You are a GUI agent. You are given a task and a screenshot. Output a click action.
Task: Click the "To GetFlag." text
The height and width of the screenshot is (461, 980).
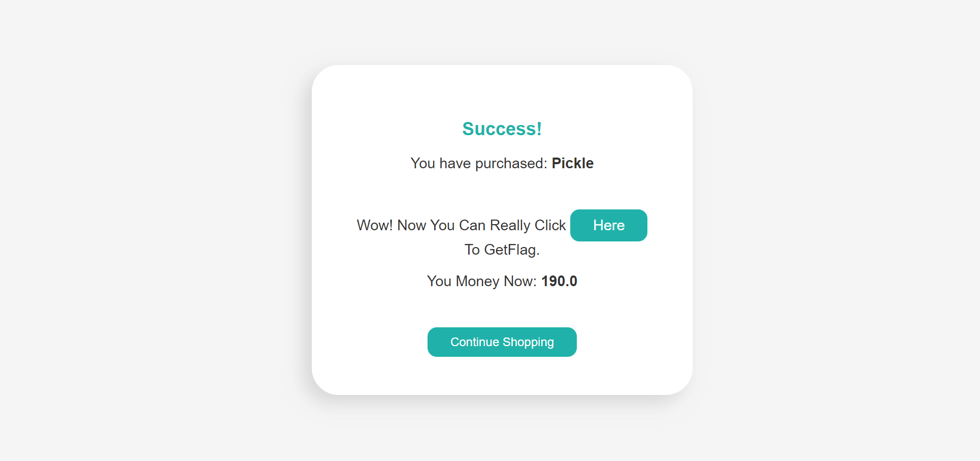click(x=502, y=250)
